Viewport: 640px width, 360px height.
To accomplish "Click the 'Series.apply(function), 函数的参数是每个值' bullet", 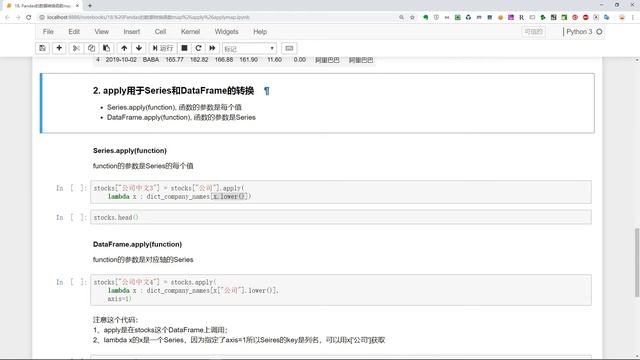I will [174, 107].
